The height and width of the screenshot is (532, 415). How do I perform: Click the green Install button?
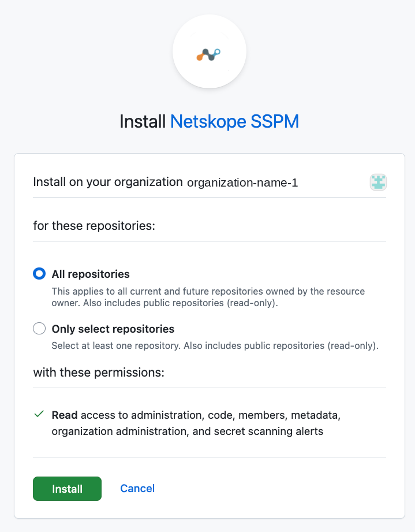(67, 489)
